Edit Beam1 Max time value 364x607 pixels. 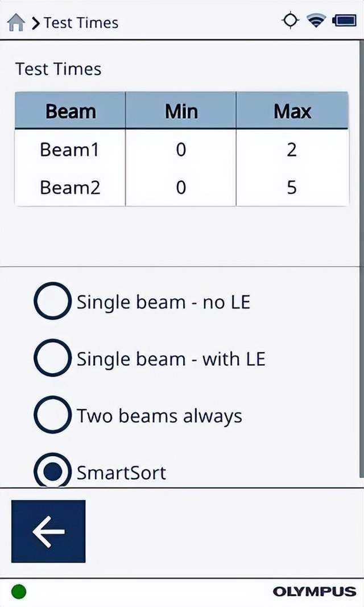point(292,150)
